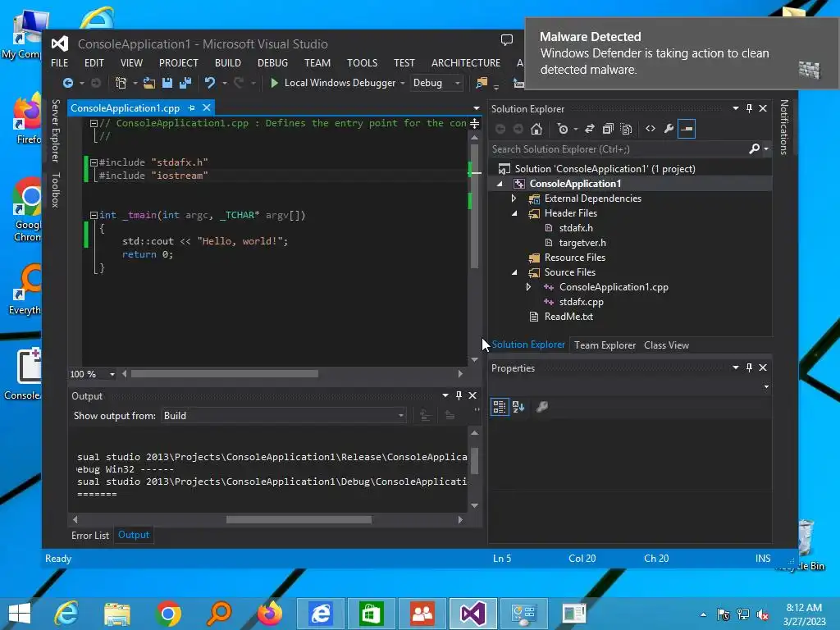This screenshot has height=630, width=840.
Task: Collapse the _tmain function outline in the editor
Action: (94, 216)
